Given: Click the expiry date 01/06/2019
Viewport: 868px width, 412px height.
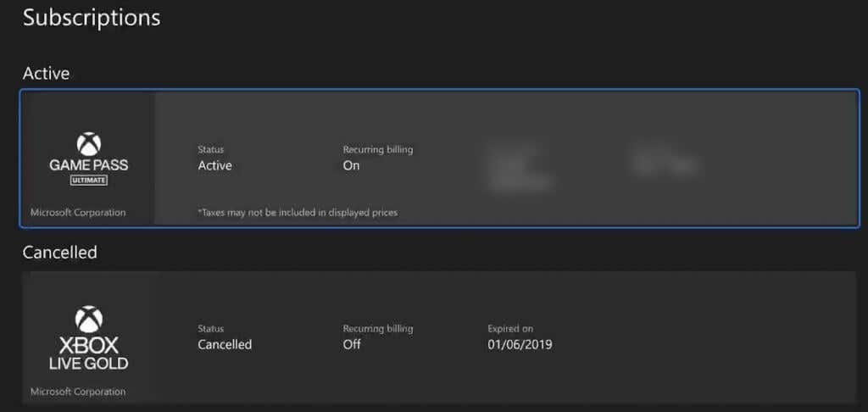Looking at the screenshot, I should pos(520,344).
